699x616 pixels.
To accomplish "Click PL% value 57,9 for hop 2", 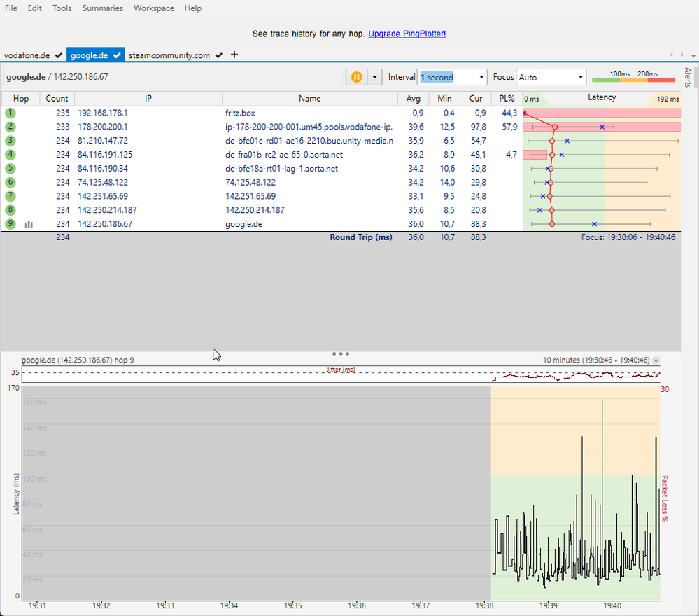I will 509,127.
